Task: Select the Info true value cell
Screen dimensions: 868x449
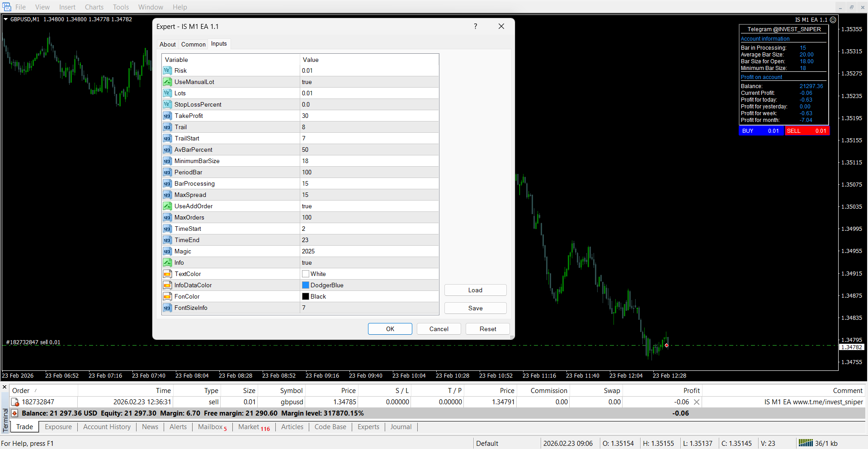Action: click(x=307, y=262)
